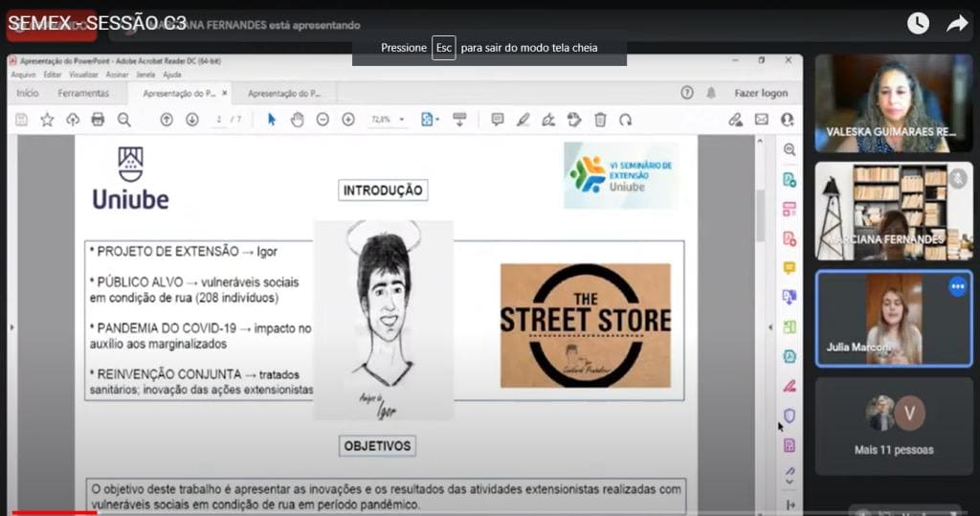Click the cloud upload icon
Image resolution: width=980 pixels, height=516 pixels.
point(73,120)
